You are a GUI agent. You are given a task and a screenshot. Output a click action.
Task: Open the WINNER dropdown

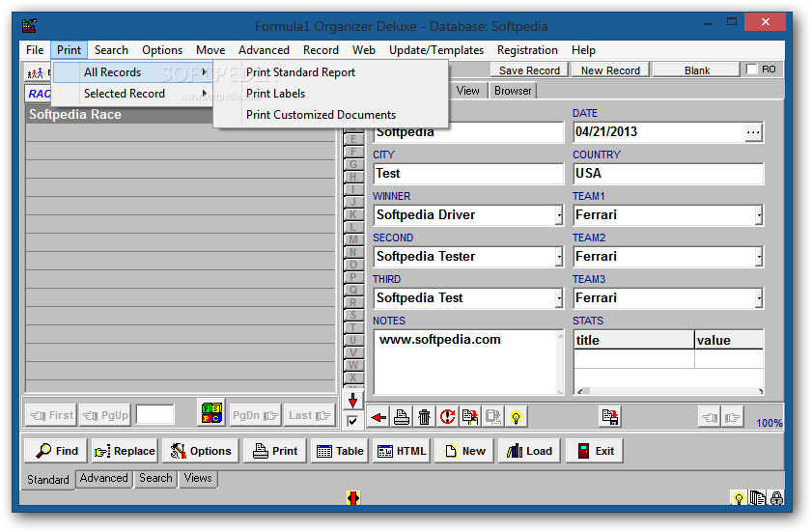559,215
